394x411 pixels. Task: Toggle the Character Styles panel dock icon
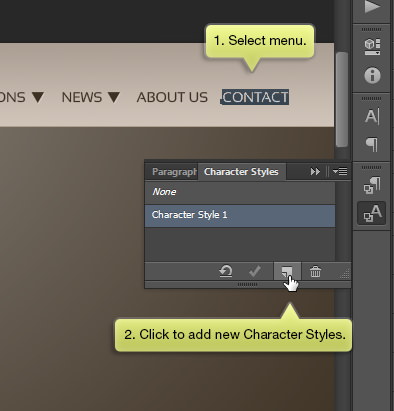tap(372, 213)
